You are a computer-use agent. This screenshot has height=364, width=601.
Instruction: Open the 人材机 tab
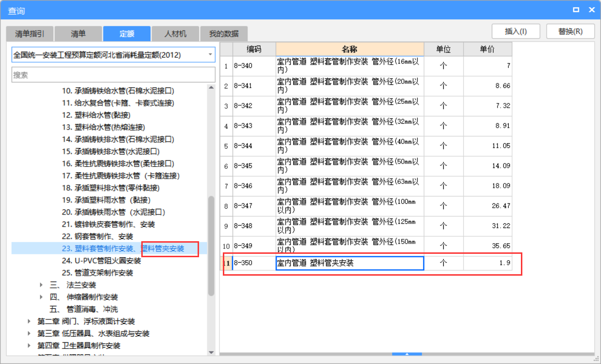175,33
